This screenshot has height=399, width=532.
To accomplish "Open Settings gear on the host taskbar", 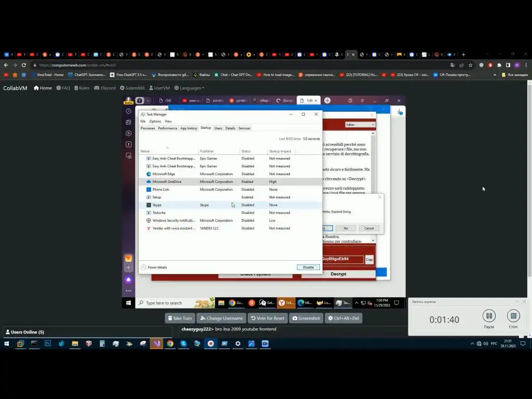I will 238,344.
